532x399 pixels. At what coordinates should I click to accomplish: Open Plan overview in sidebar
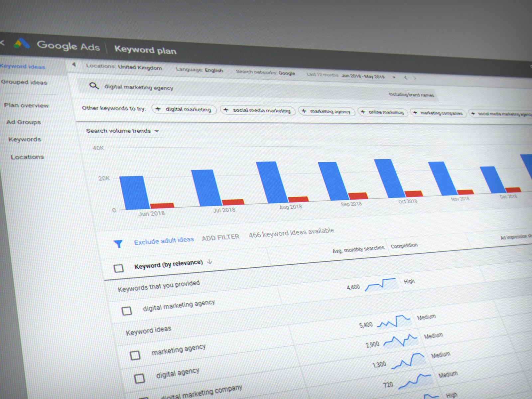26,105
